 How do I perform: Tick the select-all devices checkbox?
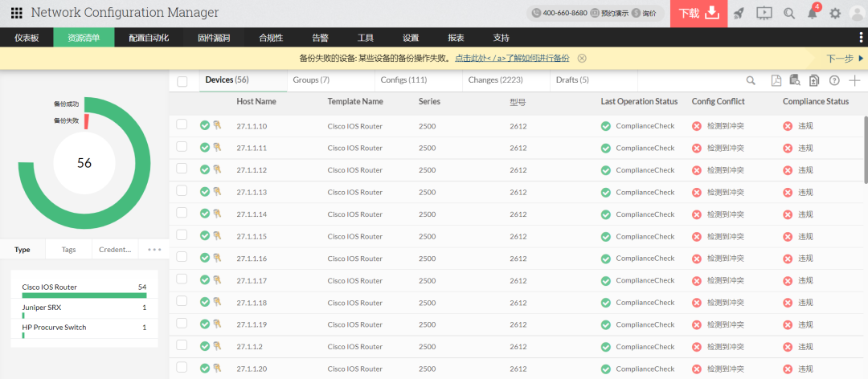(182, 81)
